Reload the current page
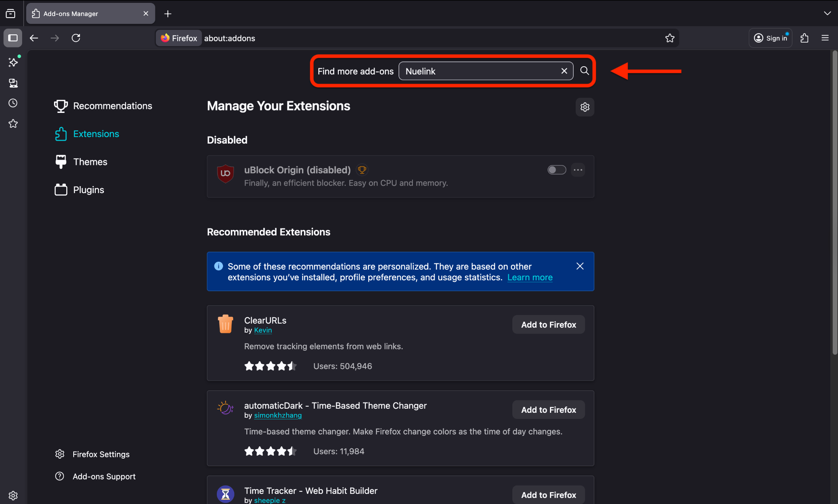Image resolution: width=838 pixels, height=504 pixels. 76,38
